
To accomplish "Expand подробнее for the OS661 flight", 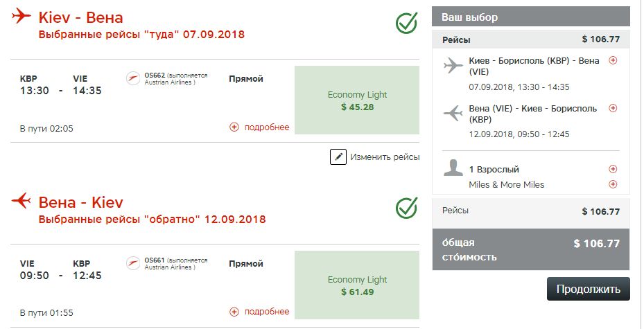I will point(259,312).
